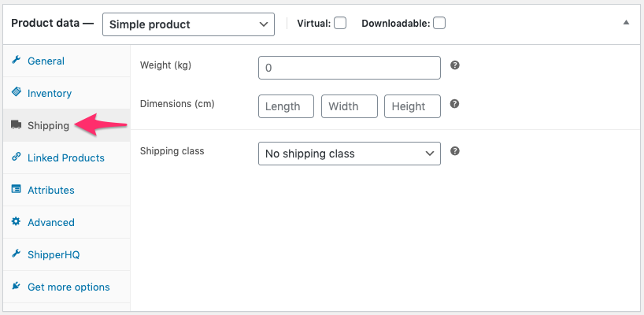Click the Advanced gear icon
This screenshot has width=644, height=315.
(16, 222)
